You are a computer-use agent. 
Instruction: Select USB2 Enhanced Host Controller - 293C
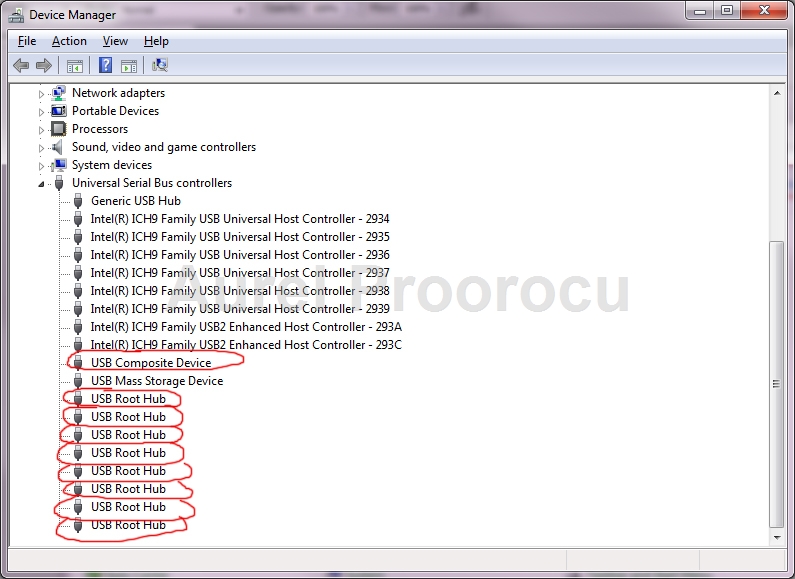246,345
